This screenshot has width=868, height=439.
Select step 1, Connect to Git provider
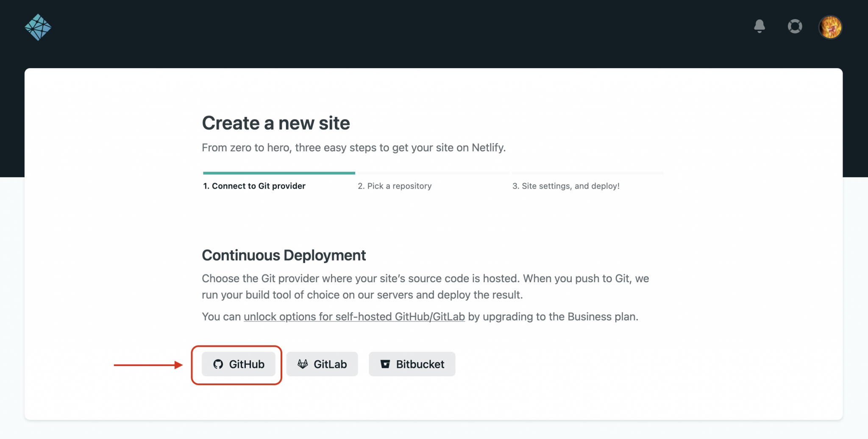pyautogui.click(x=253, y=186)
